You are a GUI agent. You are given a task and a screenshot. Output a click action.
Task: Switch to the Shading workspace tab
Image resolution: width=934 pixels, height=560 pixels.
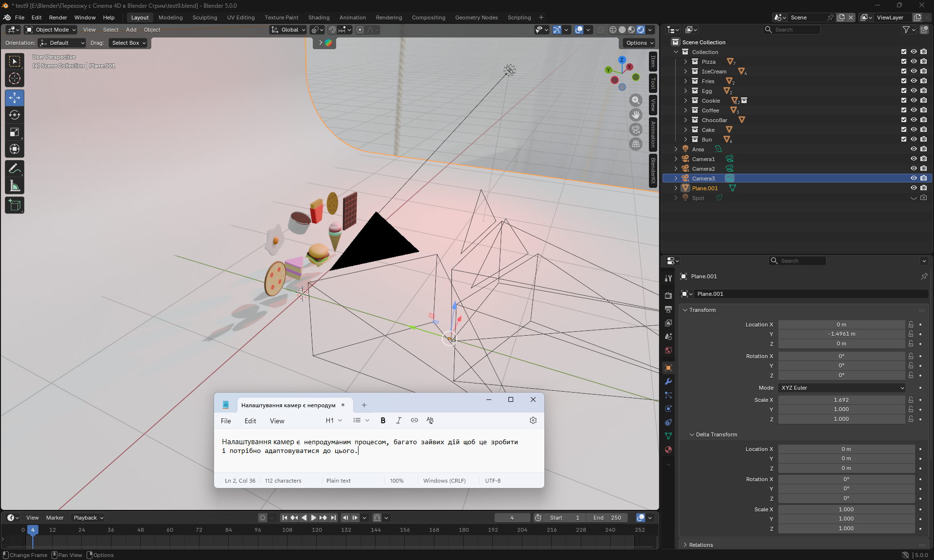click(x=319, y=18)
